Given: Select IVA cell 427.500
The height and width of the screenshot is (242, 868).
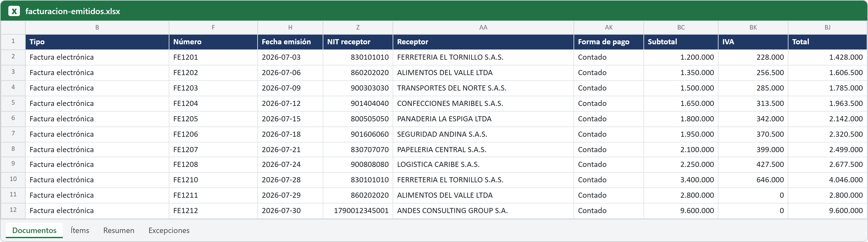Looking at the screenshot, I should click(x=753, y=164).
